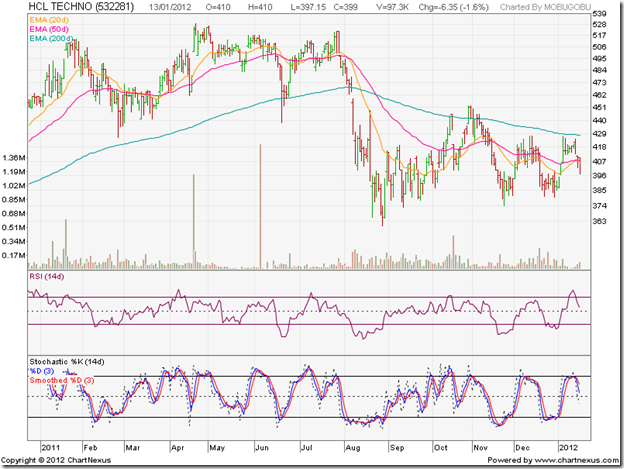Click the Mar label on time axis
This screenshot has width=624, height=469.
(x=133, y=448)
